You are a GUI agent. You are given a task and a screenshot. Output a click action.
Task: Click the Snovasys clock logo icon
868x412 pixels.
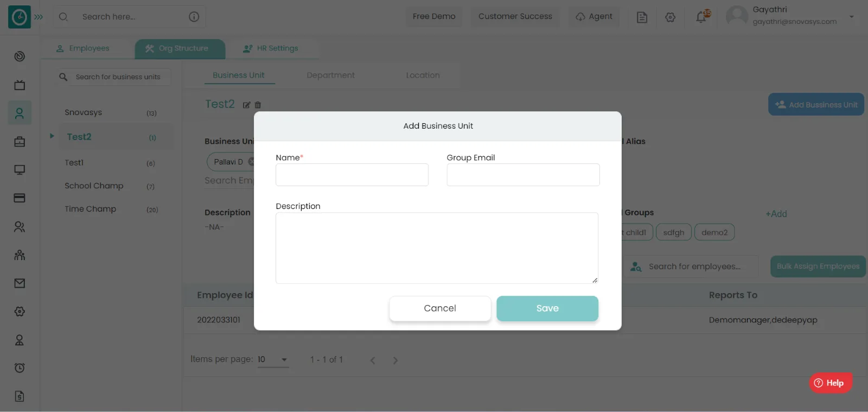(x=20, y=17)
